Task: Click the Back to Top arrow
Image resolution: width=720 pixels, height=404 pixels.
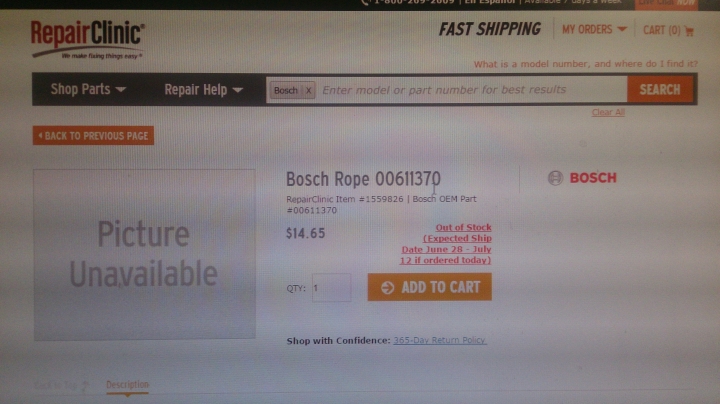Action: point(85,386)
